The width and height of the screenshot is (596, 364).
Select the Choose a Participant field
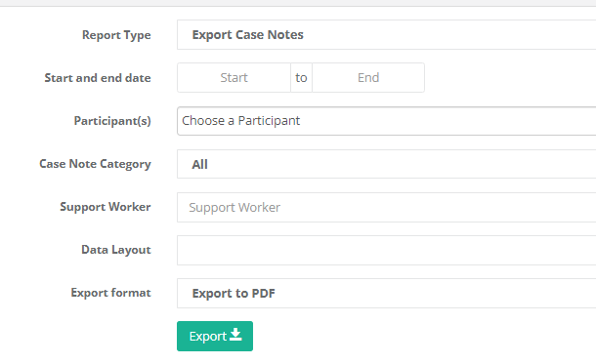point(386,121)
